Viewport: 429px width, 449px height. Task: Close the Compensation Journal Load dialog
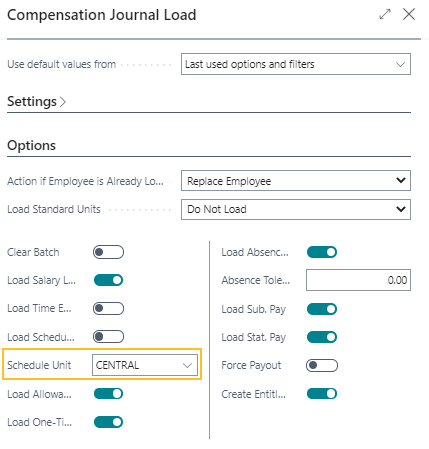(409, 14)
